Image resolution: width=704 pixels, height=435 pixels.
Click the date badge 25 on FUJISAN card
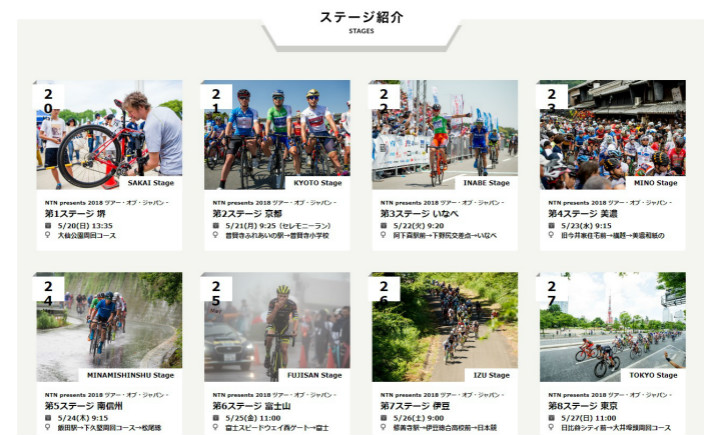216,293
